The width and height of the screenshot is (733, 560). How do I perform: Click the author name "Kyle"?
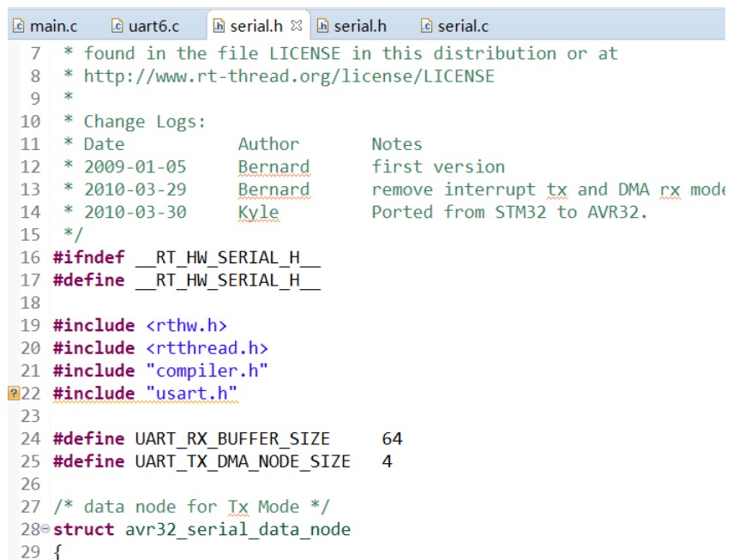(x=259, y=212)
